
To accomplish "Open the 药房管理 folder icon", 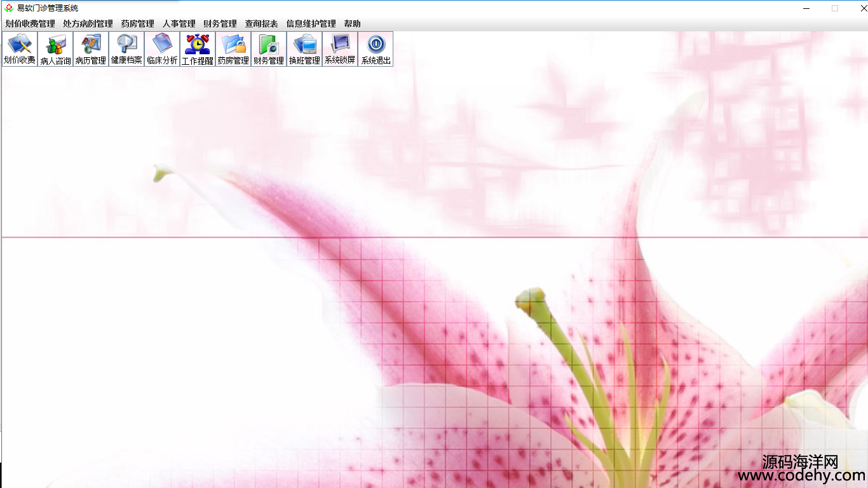I will 233,49.
